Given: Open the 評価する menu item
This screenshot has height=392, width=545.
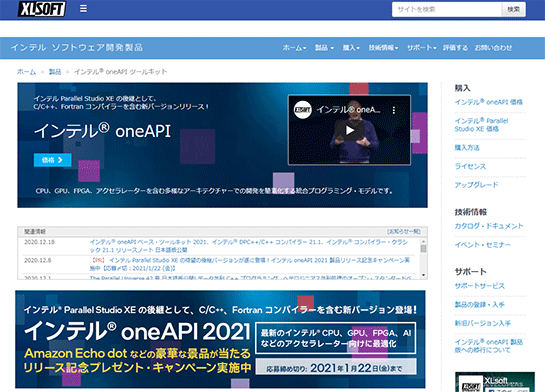Looking at the screenshot, I should click(x=455, y=48).
